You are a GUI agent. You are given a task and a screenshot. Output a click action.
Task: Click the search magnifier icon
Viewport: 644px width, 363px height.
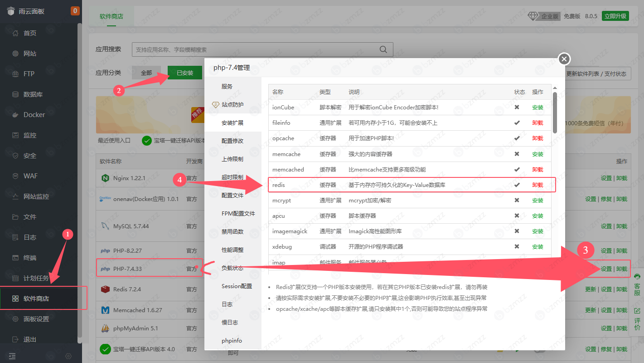pos(383,49)
